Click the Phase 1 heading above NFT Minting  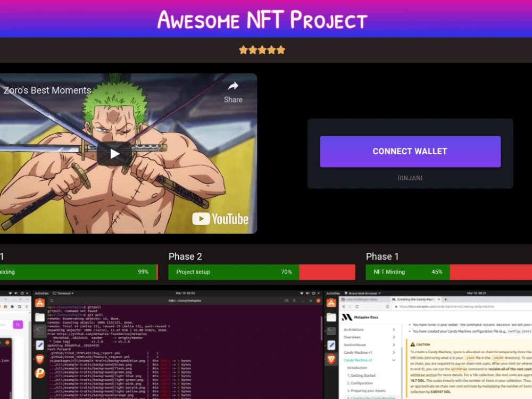(x=382, y=256)
